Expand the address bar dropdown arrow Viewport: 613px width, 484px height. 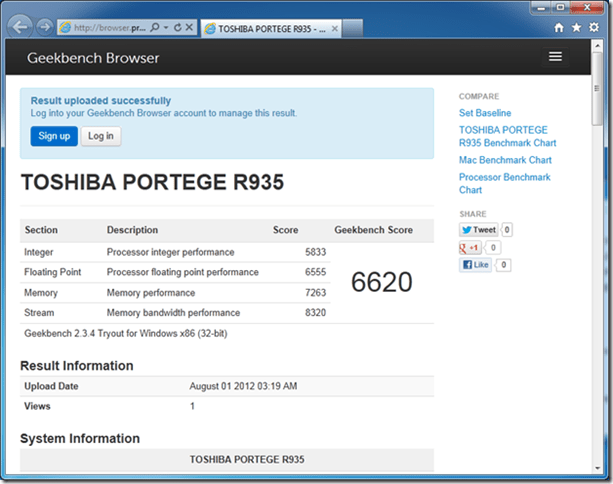(166, 27)
